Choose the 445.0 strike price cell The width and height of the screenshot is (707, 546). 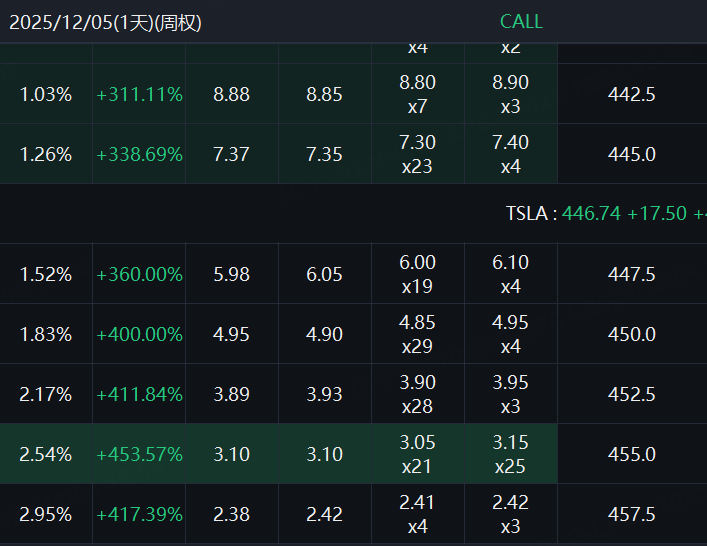[x=631, y=154]
